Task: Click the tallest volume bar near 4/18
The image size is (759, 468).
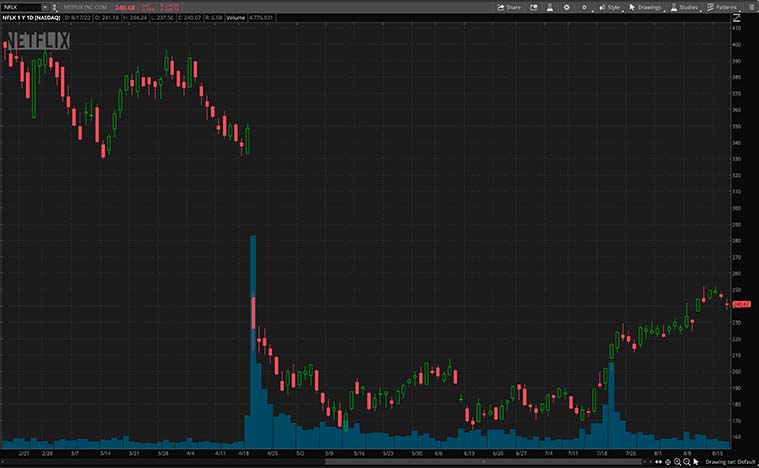Action: pos(253,341)
